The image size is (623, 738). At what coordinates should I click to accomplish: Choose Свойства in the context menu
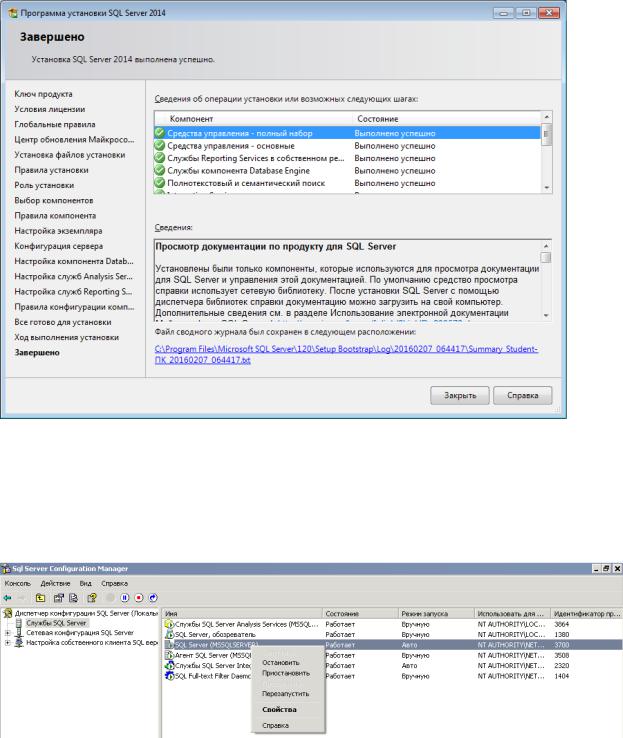(x=280, y=709)
